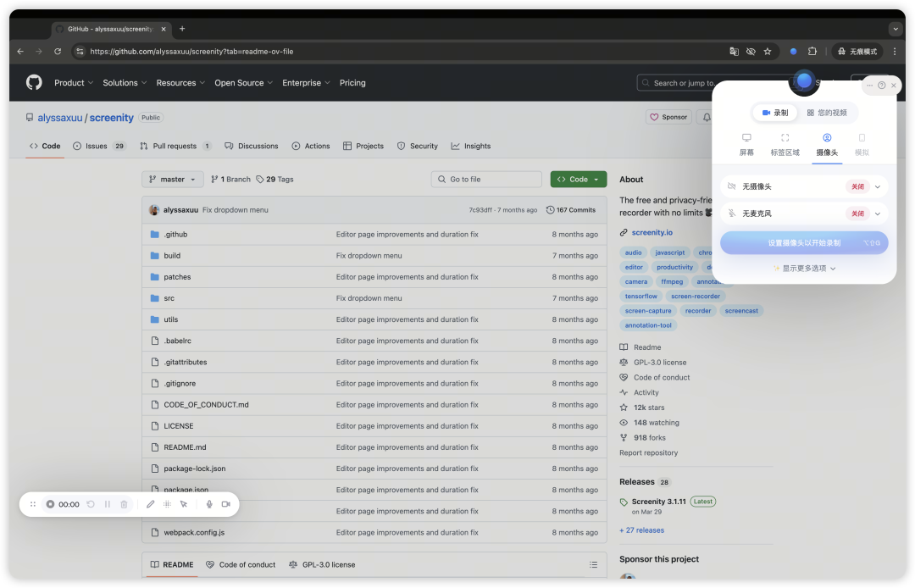Viewport: 915px width, 588px height.
Task: Open the browser extensions puzzle icon
Action: pyautogui.click(x=812, y=52)
